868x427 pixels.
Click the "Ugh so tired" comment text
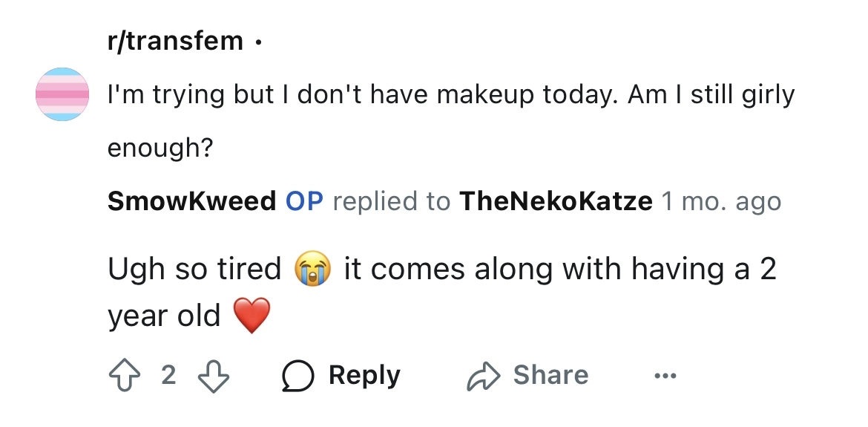[194, 269]
